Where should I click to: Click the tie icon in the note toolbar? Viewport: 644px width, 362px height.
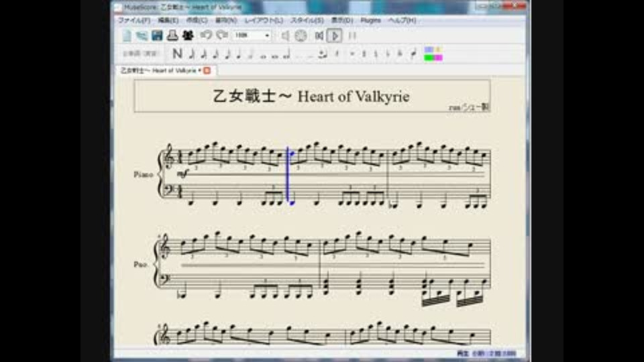coord(323,54)
